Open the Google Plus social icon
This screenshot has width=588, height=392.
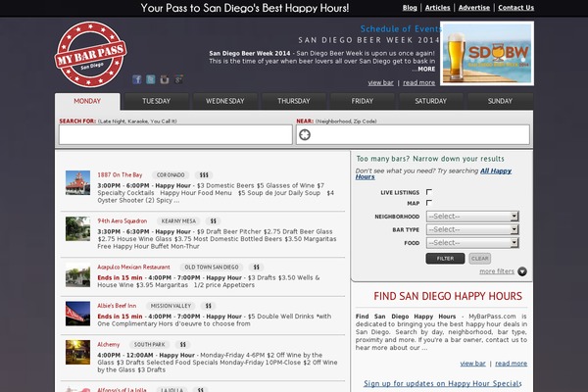pos(178,79)
